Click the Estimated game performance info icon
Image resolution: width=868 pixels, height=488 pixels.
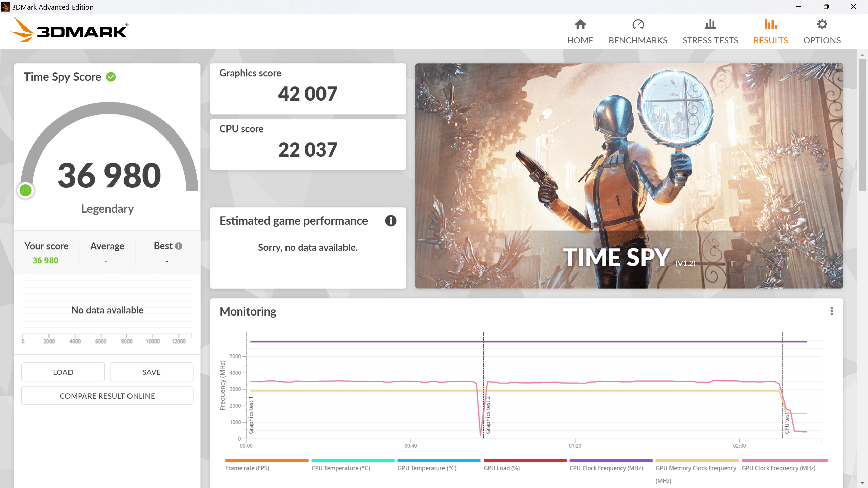391,221
